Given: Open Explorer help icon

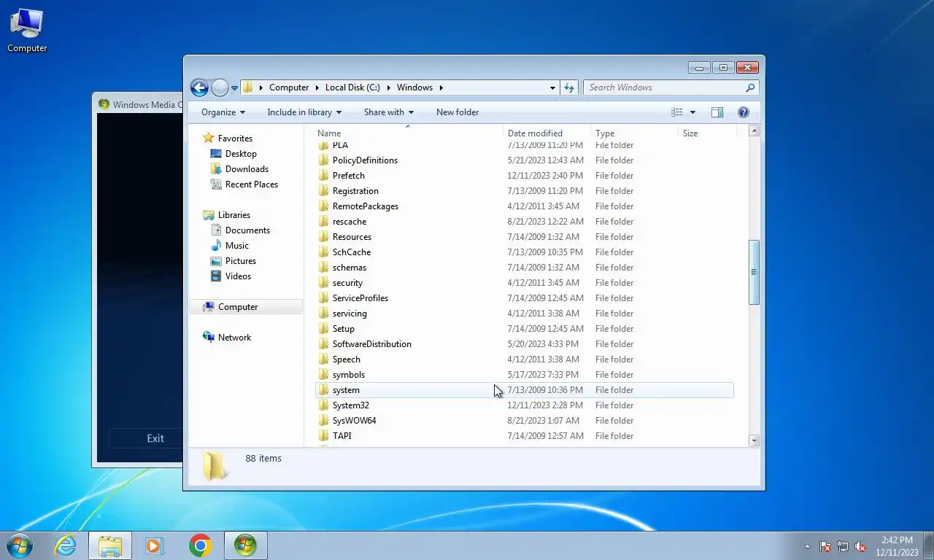Looking at the screenshot, I should click(744, 112).
